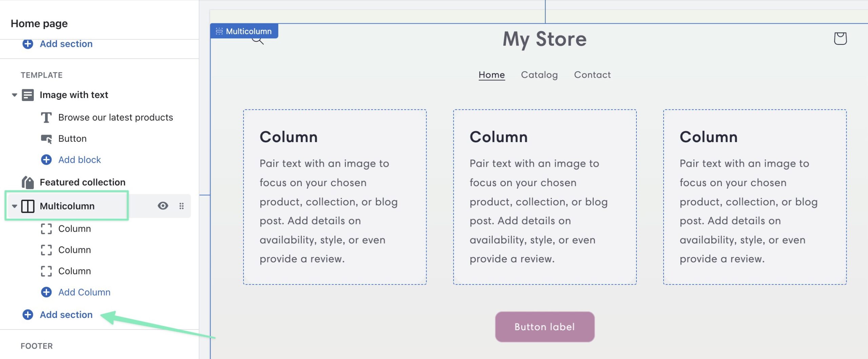
Task: Click the Multicolumn columns layout icon
Action: point(28,206)
